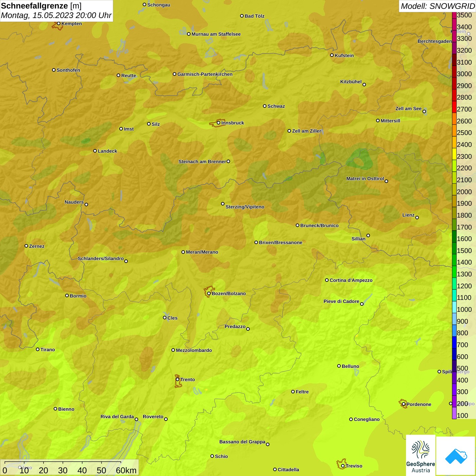
Task: Click the date Montag, 15.05.2023 20:00 Uhr
Action: 56,15
